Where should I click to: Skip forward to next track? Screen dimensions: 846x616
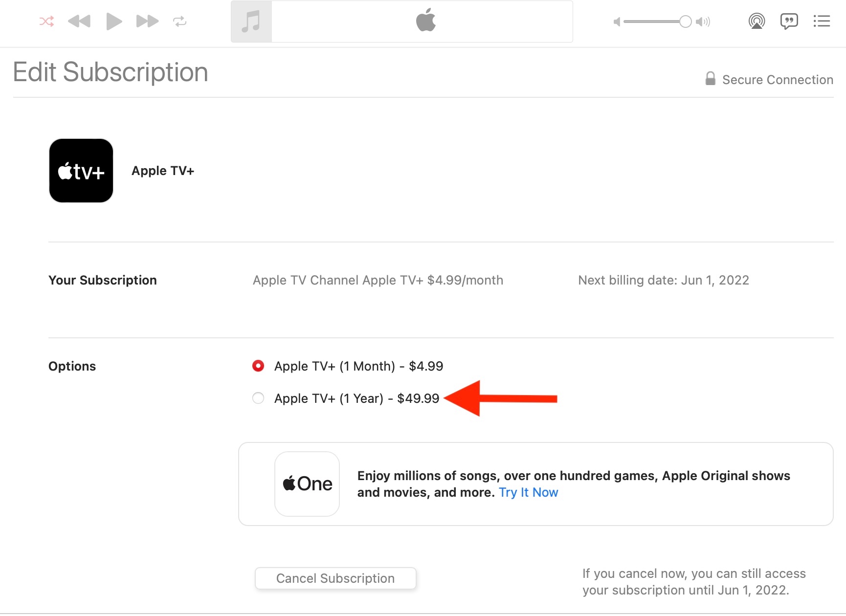point(147,22)
